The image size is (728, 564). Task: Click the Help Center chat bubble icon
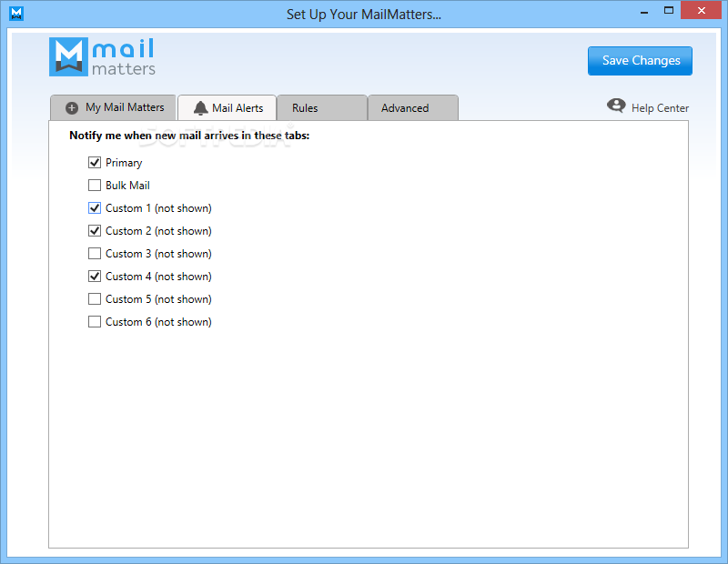(616, 106)
